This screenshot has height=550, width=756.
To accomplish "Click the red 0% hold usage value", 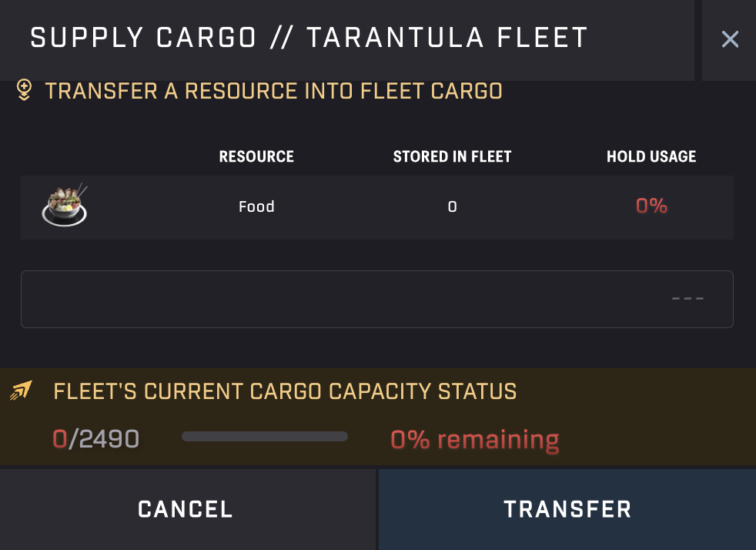I will point(651,206).
